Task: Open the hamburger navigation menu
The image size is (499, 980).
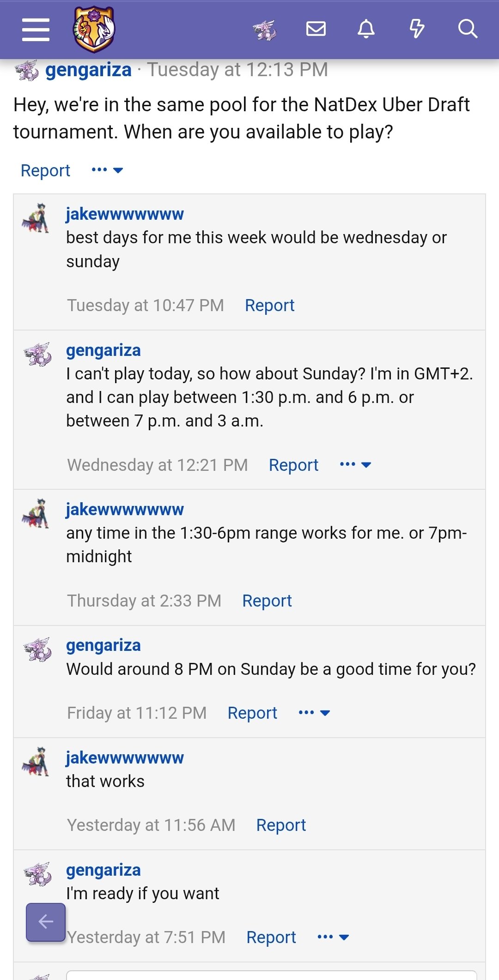Action: (x=36, y=30)
